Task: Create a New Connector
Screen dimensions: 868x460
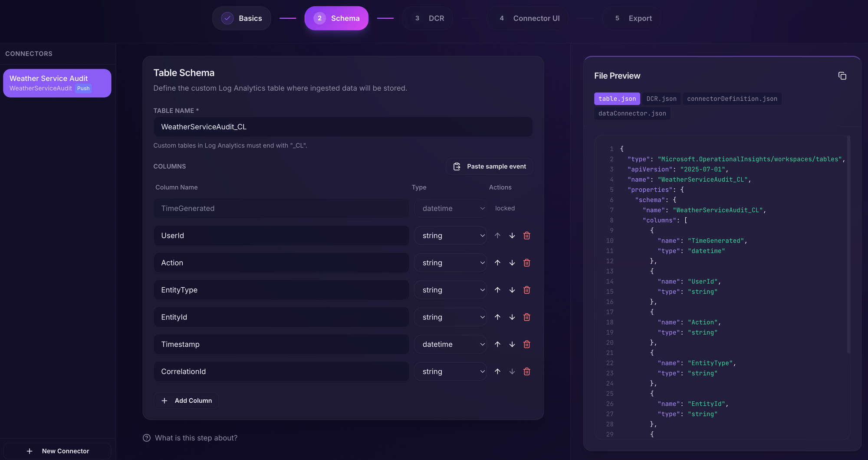Action: tap(57, 451)
